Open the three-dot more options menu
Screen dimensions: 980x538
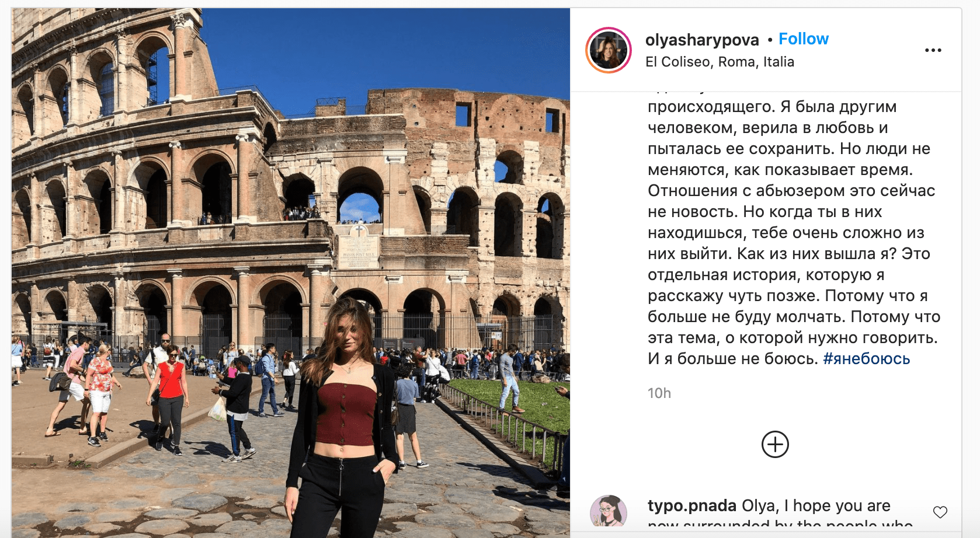point(933,50)
